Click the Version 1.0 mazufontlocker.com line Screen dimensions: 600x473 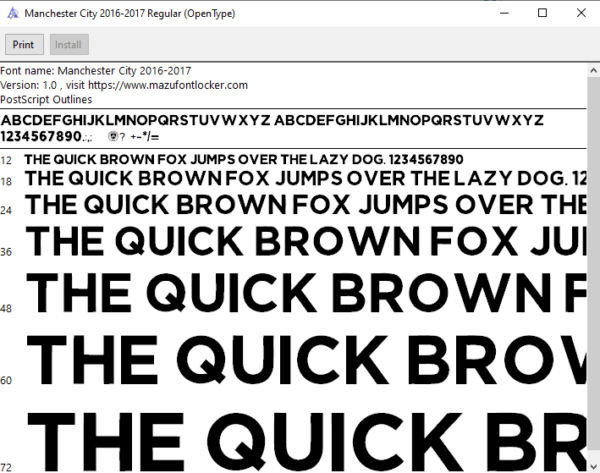[x=124, y=85]
